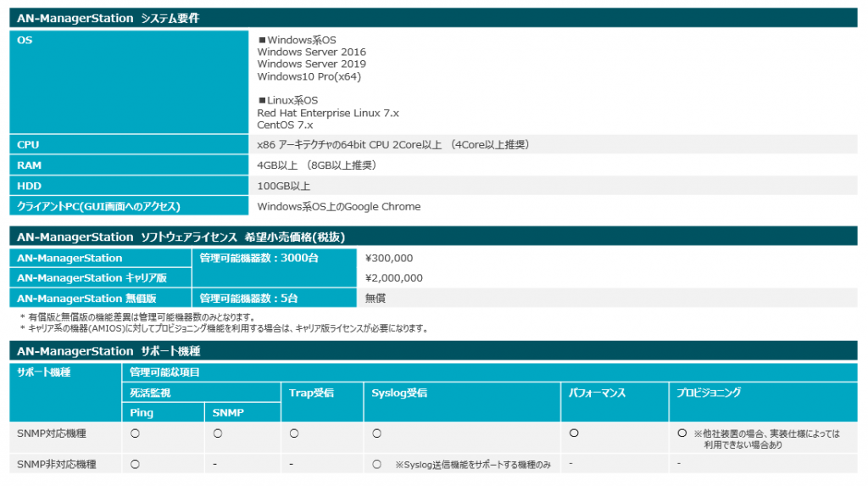
Task: Click the note '※他社装置の場合、実装仕様によっては'
Action: [x=766, y=433]
